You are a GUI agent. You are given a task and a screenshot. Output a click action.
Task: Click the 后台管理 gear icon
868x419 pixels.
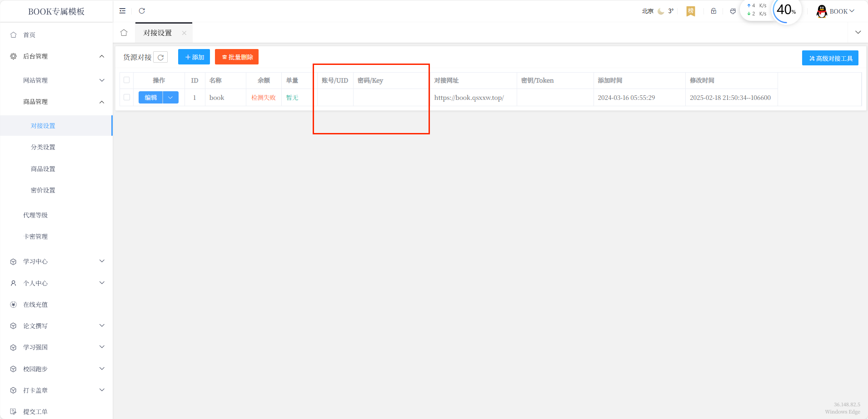[14, 56]
